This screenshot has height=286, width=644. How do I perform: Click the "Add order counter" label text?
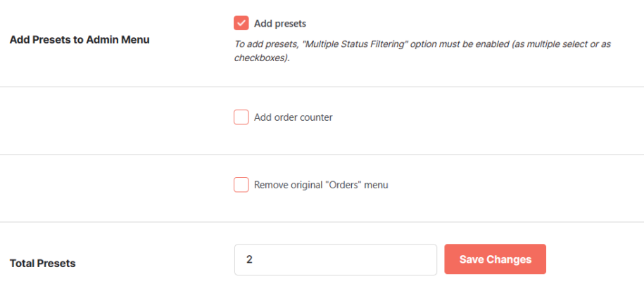pyautogui.click(x=293, y=117)
